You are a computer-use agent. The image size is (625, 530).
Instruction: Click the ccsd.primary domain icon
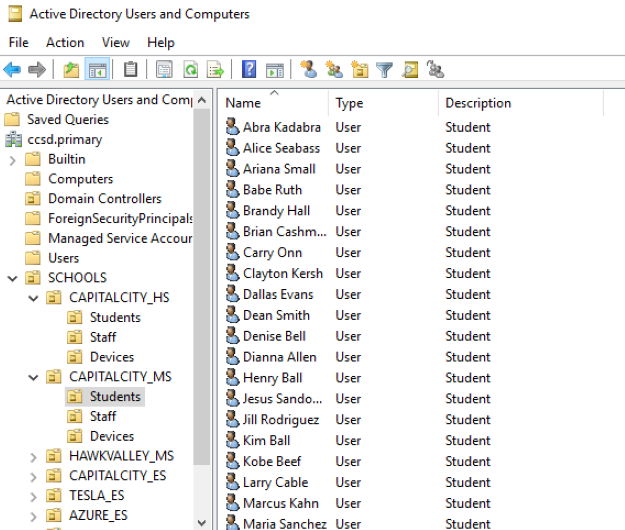coord(14,139)
